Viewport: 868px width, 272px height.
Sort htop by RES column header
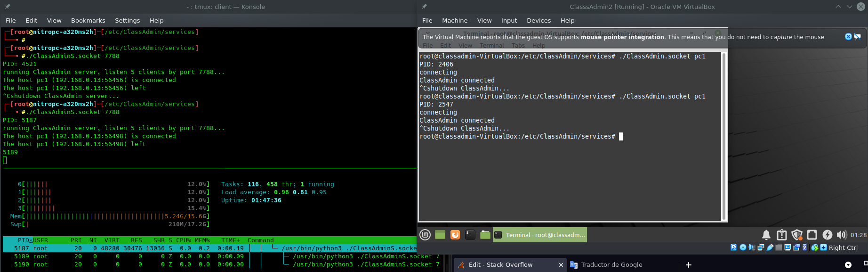[137, 240]
